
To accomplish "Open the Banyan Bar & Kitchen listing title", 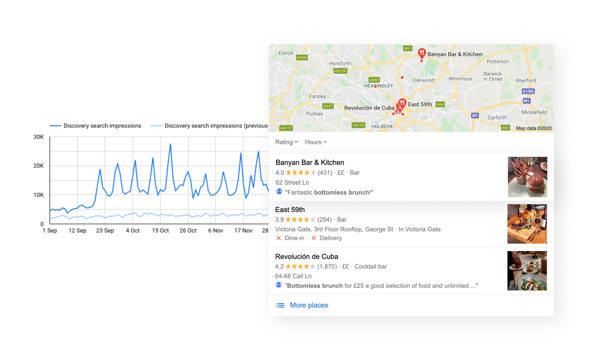I will (x=310, y=162).
